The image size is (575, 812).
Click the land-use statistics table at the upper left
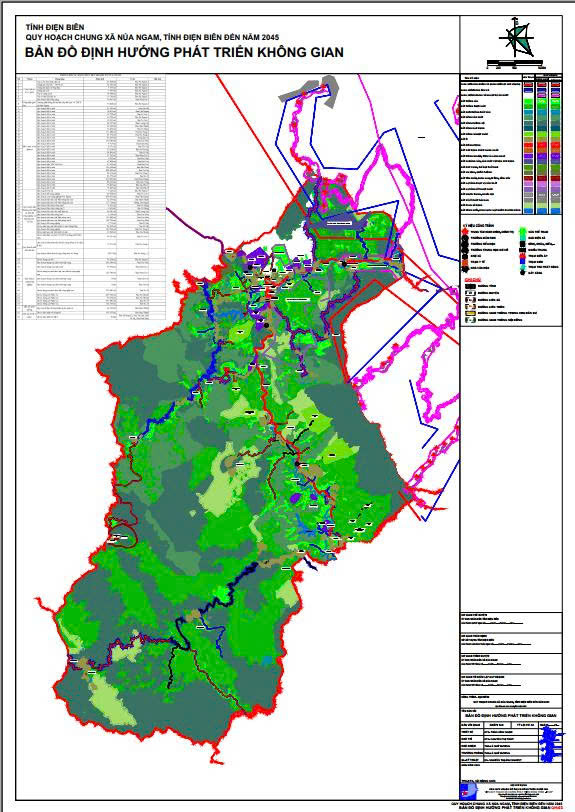coord(91,197)
